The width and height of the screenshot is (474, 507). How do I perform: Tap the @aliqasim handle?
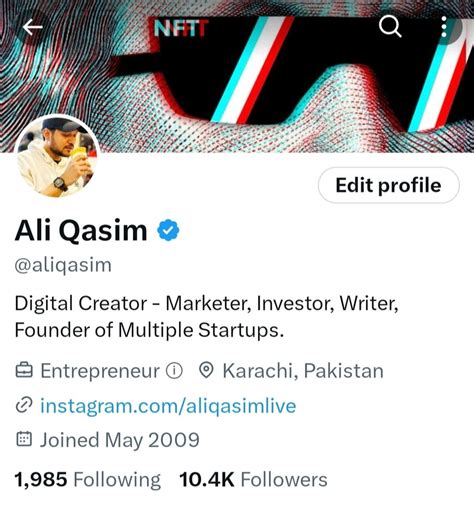tap(63, 265)
